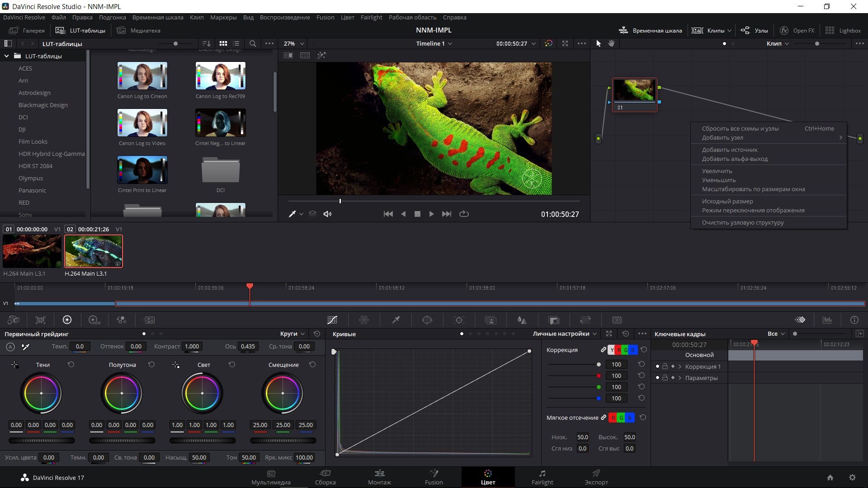Select the Curves adjustment icon
Screen dimensions: 868x488
pos(332,320)
